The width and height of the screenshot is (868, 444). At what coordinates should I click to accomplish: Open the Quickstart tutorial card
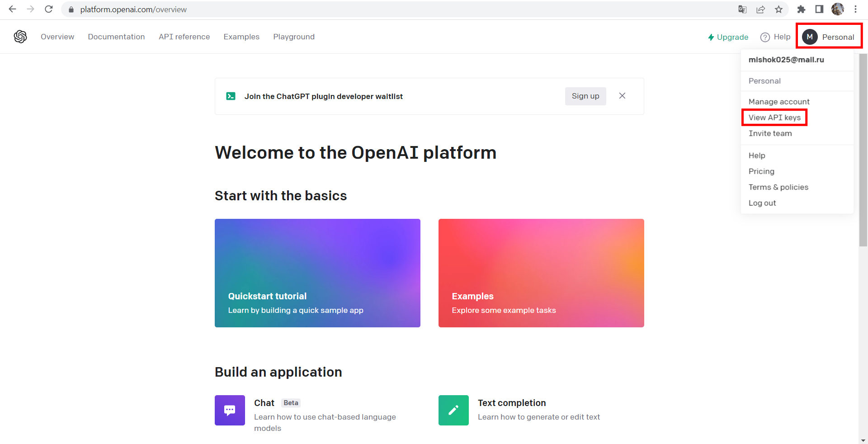[317, 273]
